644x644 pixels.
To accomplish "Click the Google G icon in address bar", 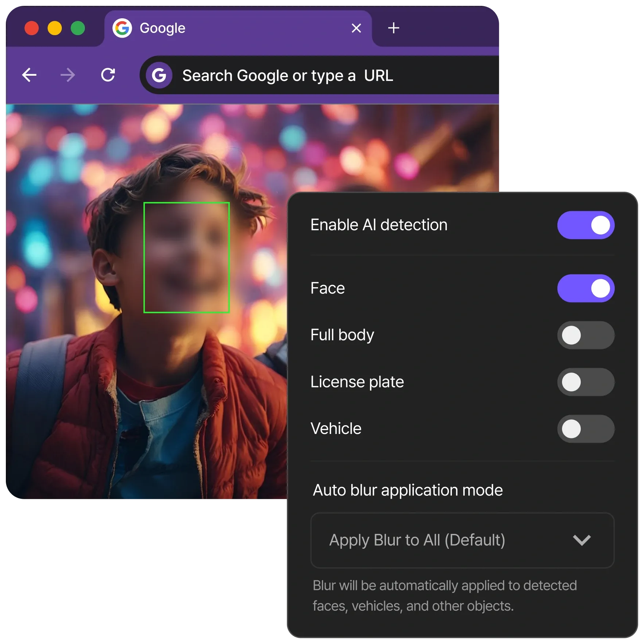I will (159, 75).
